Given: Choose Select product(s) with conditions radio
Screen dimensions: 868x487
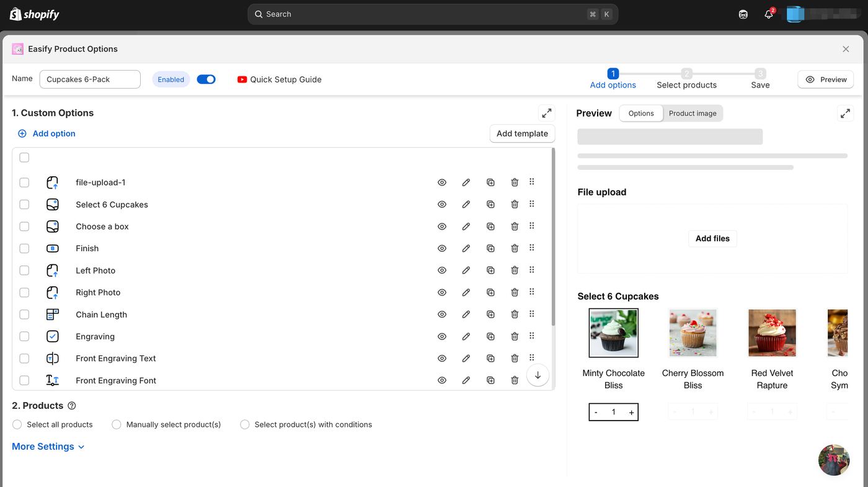Looking at the screenshot, I should click(x=245, y=424).
